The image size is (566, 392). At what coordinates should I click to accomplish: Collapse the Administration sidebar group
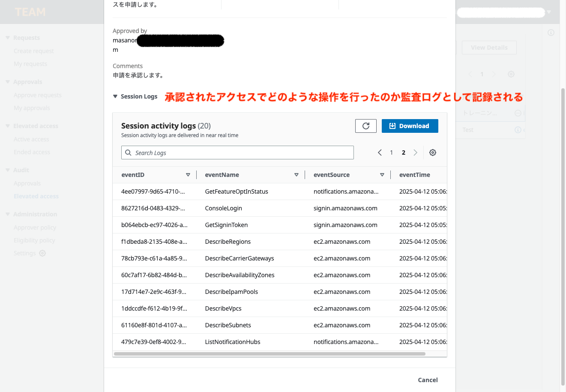(x=8, y=214)
